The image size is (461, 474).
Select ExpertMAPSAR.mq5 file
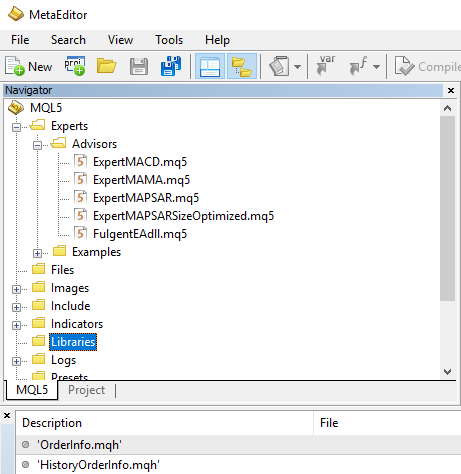[146, 198]
